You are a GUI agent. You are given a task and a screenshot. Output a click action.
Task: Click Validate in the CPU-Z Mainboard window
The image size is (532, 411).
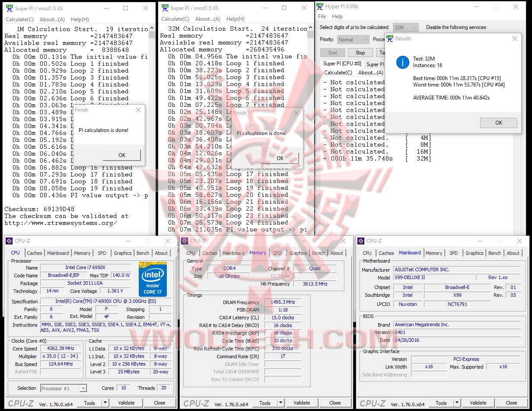click(478, 403)
